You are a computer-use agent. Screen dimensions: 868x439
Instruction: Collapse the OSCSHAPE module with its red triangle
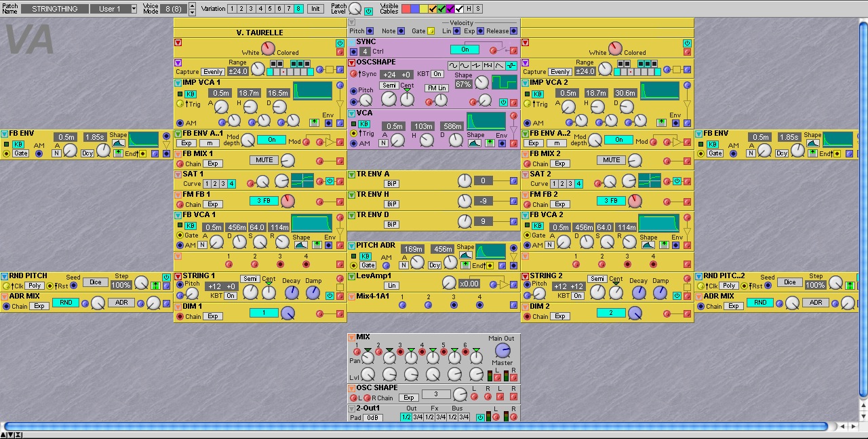352,63
